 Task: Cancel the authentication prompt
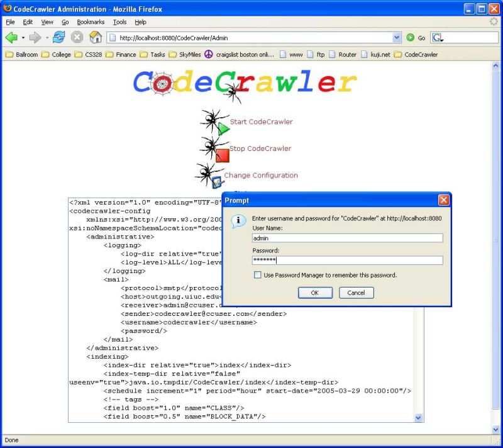point(357,293)
